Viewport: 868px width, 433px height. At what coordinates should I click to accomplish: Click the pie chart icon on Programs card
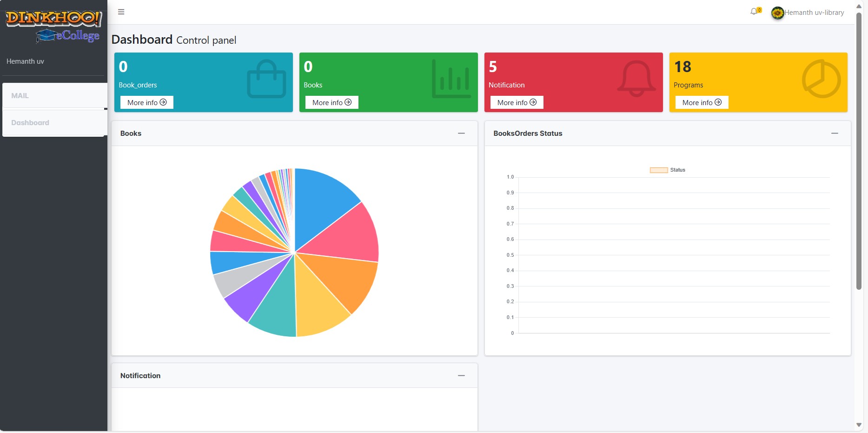(822, 79)
